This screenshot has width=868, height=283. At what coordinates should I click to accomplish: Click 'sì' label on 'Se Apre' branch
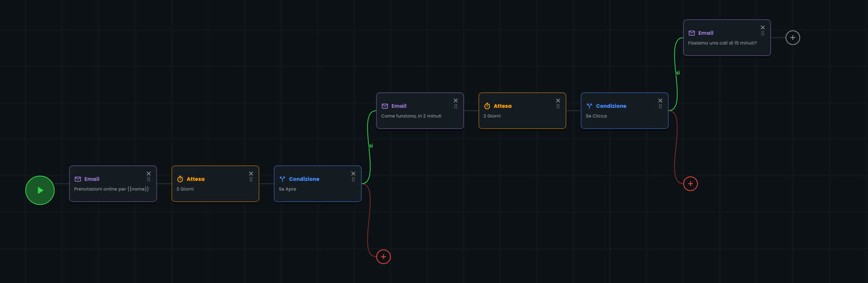tap(371, 146)
